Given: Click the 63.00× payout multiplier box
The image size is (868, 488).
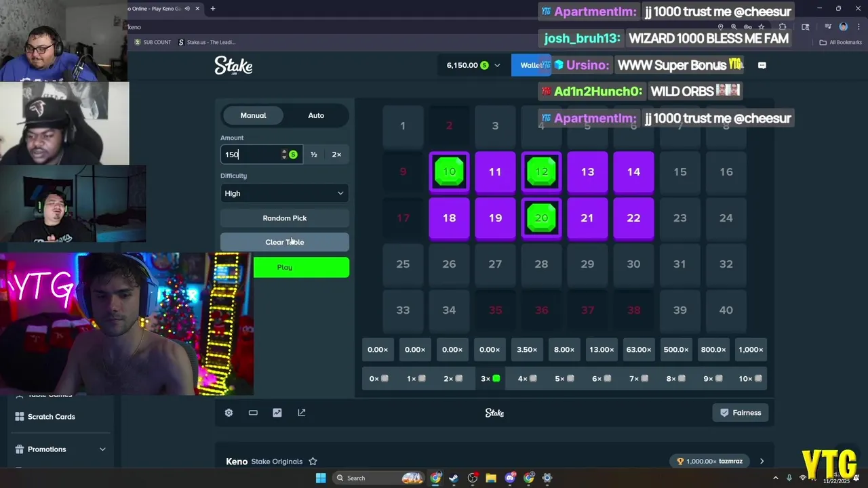Looking at the screenshot, I should 639,350.
